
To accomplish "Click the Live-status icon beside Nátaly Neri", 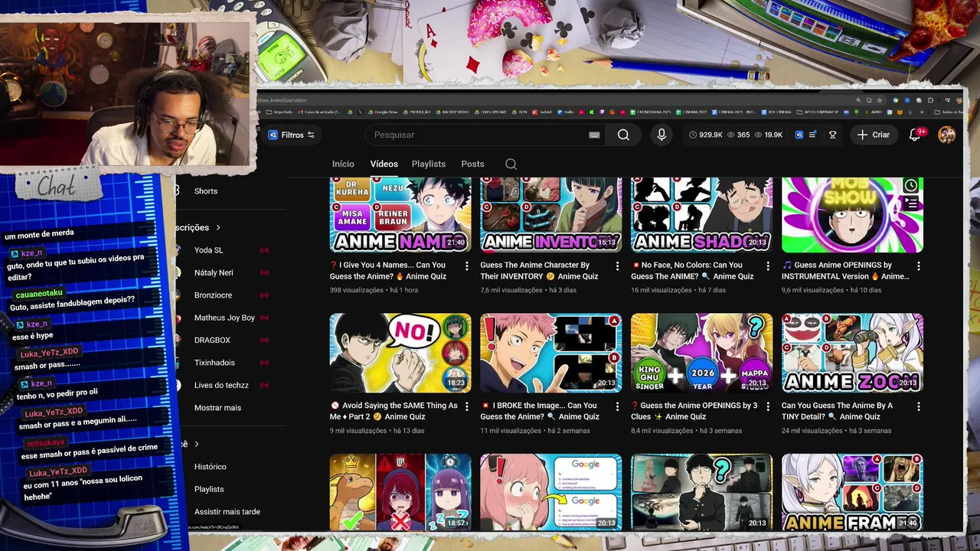I will (x=264, y=272).
